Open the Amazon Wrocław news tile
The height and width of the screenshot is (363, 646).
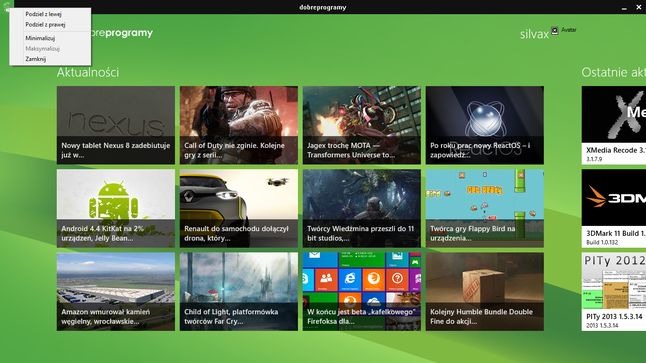pyautogui.click(x=116, y=292)
